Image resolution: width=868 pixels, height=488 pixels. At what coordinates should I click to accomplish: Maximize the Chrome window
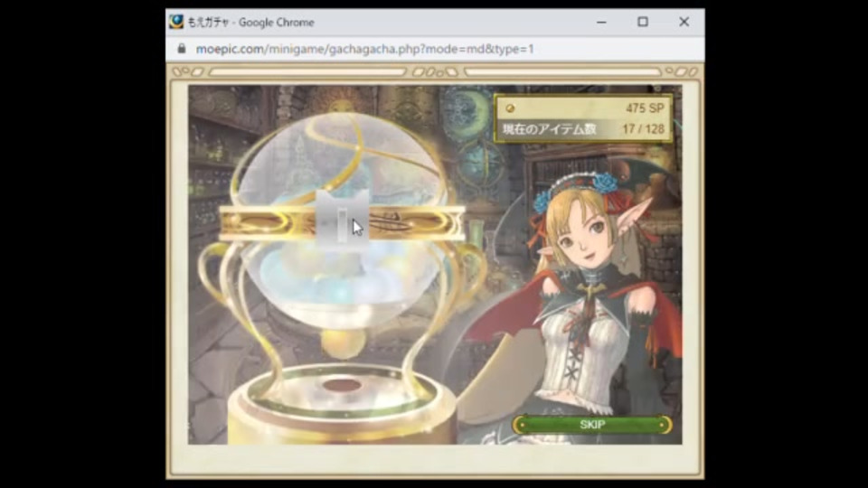coord(643,22)
